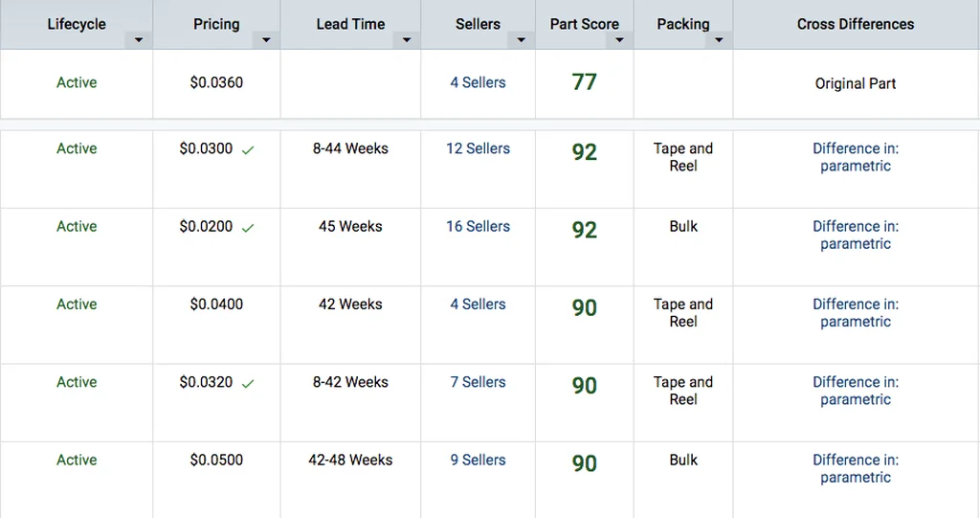Open the Sellers column filter arrow

point(522,40)
